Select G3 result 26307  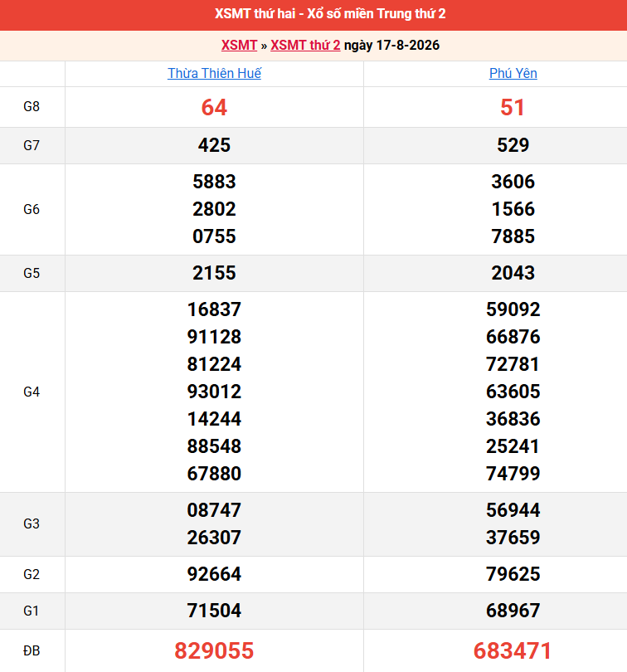(214, 538)
